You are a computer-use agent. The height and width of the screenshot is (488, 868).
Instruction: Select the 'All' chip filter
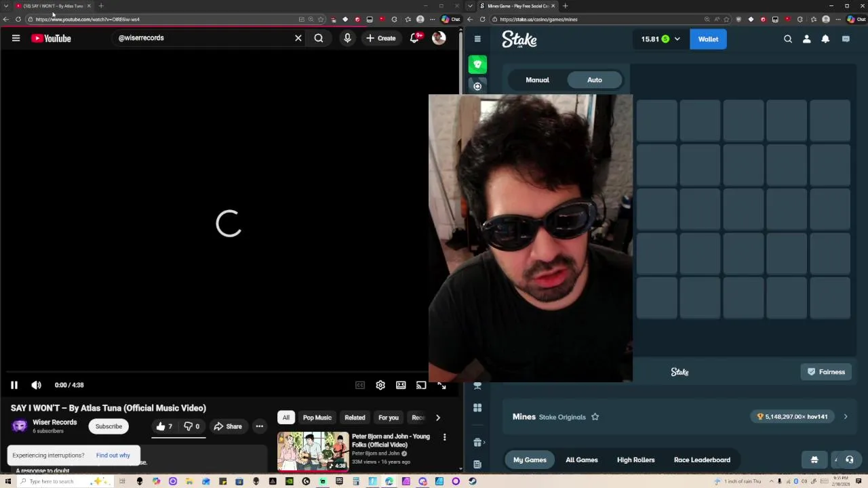(286, 418)
